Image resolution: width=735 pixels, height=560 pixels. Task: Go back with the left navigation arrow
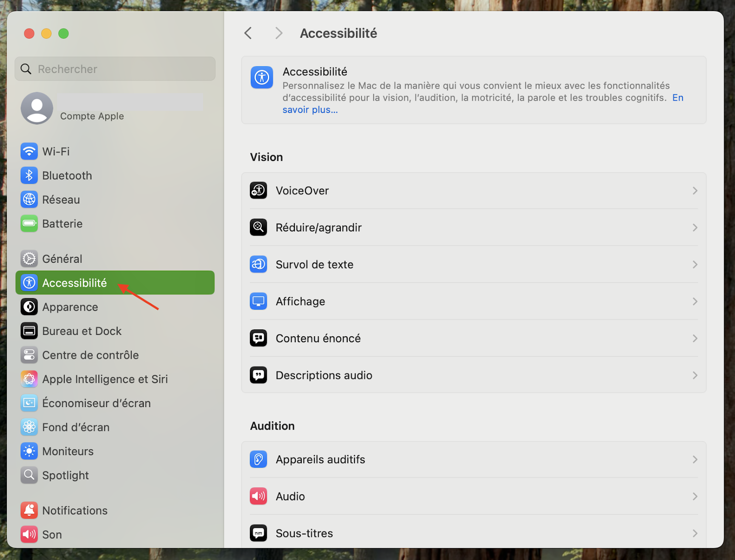[x=248, y=33]
